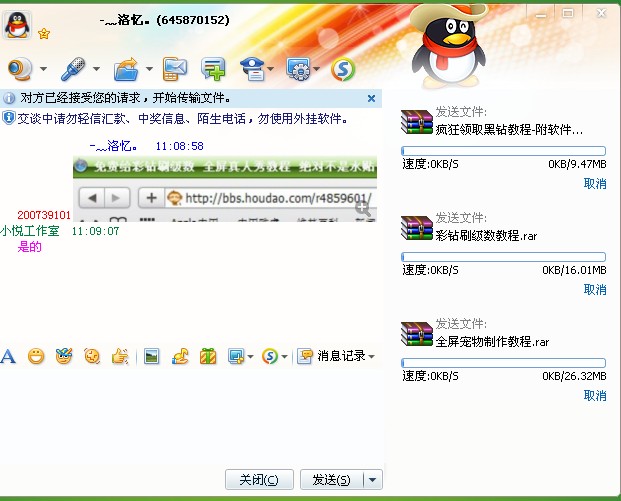Click the 是的 chat message
Viewport: 621px width, 501px height.
click(30, 247)
